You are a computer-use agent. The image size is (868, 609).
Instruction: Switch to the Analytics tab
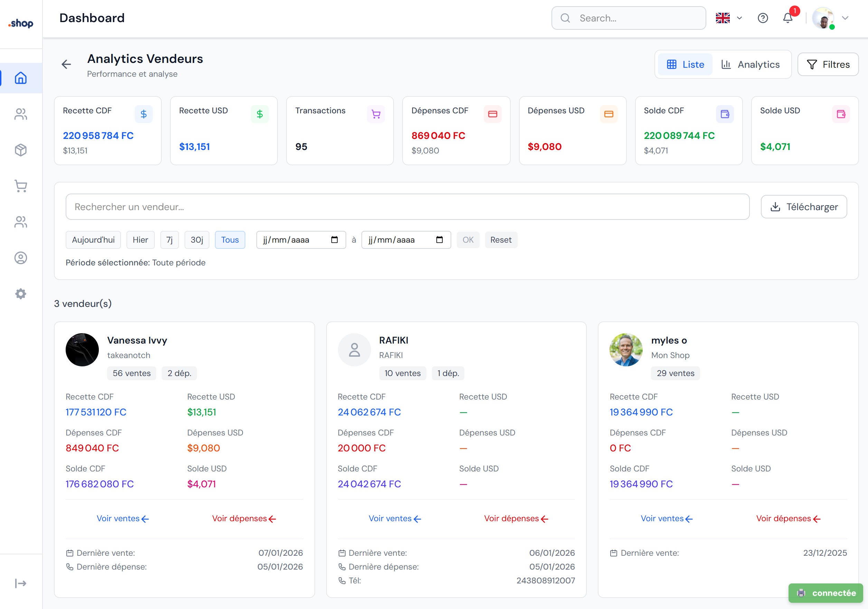click(751, 64)
